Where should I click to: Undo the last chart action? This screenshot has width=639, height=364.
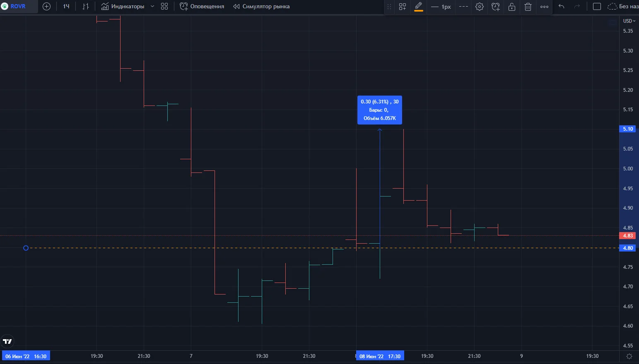pyautogui.click(x=562, y=7)
